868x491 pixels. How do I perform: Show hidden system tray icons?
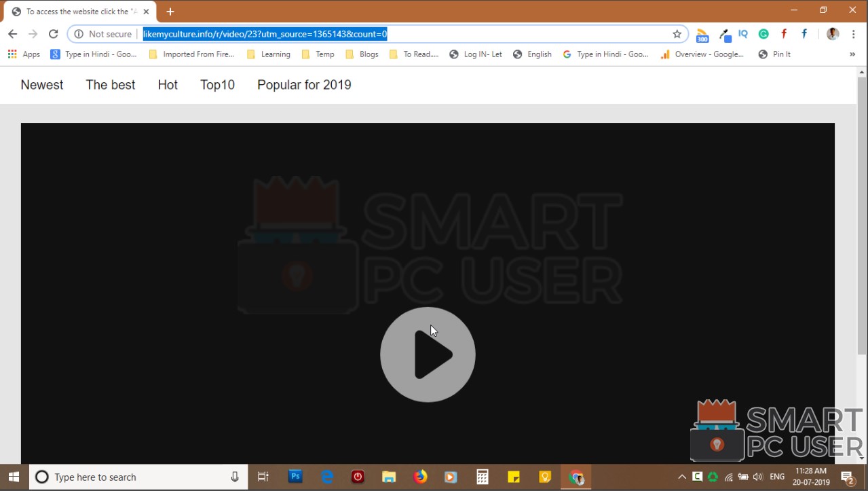pyautogui.click(x=682, y=477)
